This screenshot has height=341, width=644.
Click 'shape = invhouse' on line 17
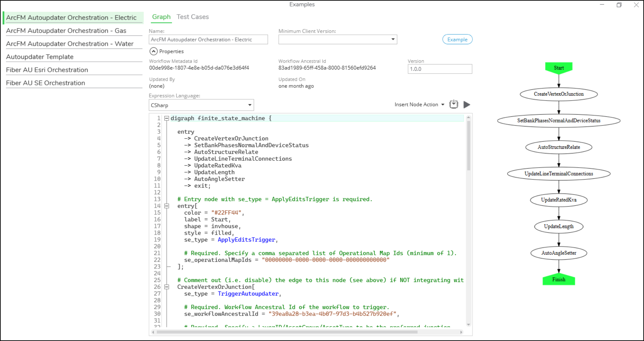pos(211,226)
